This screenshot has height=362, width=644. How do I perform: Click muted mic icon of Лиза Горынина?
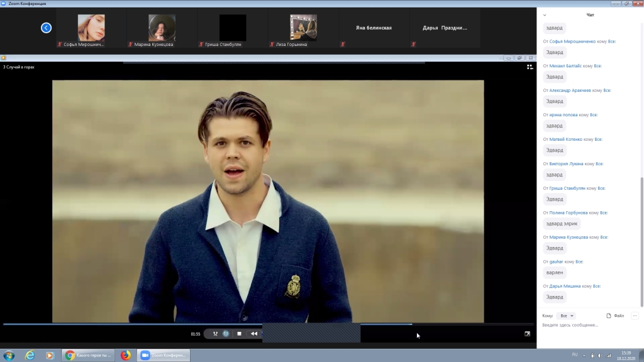[272, 45]
